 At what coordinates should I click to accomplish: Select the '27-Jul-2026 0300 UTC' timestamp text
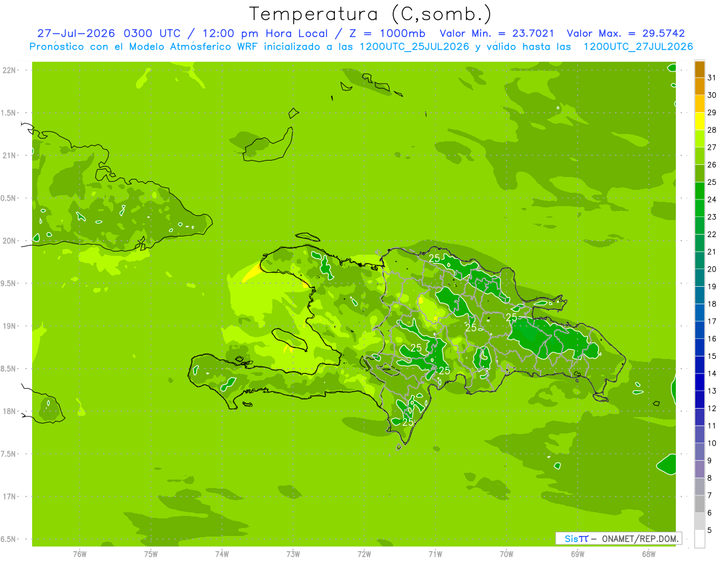[x=109, y=33]
